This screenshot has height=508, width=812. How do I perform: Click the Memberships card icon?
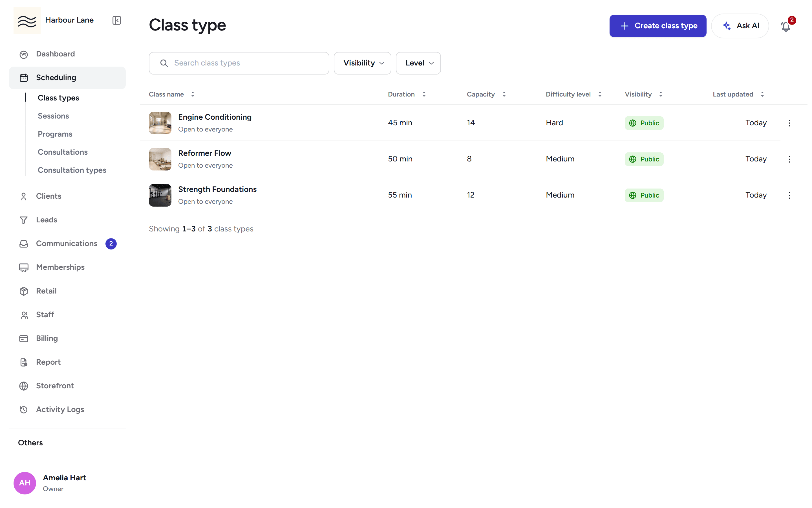[x=23, y=268]
